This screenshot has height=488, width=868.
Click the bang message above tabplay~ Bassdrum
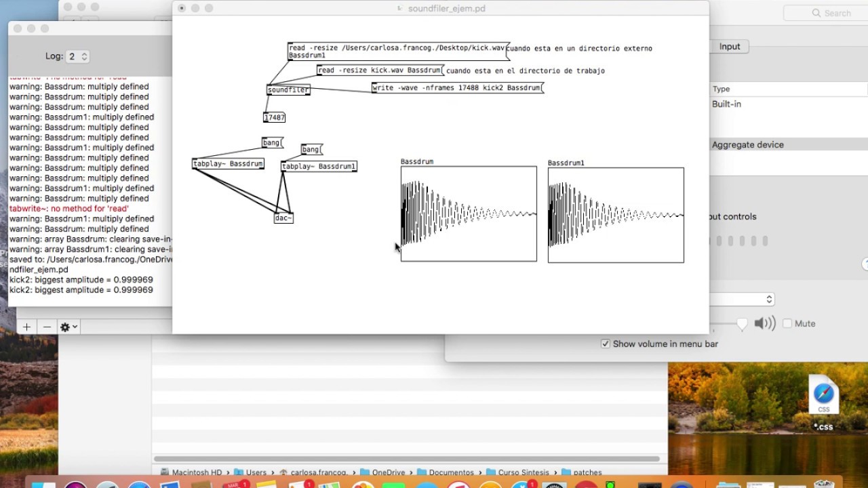tap(272, 142)
